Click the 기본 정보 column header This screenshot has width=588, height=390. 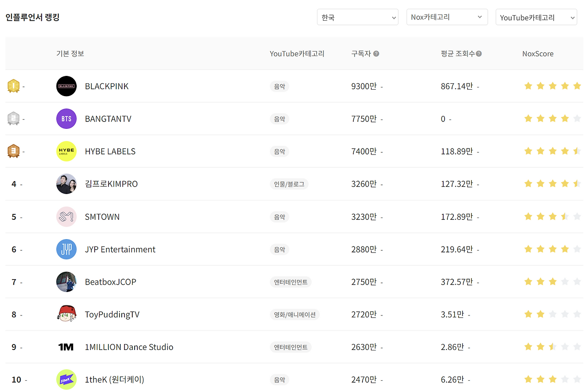pyautogui.click(x=70, y=54)
